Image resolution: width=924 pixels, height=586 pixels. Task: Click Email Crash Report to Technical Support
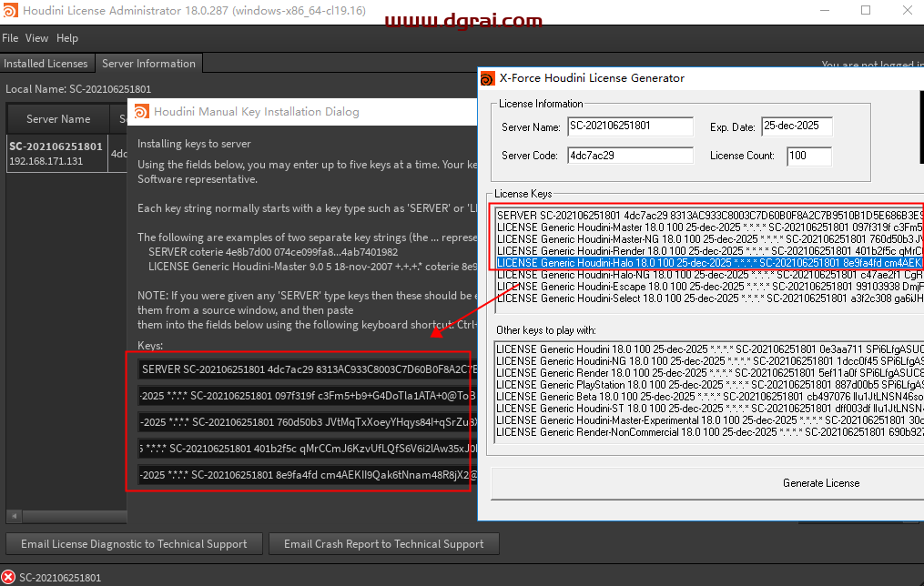383,544
